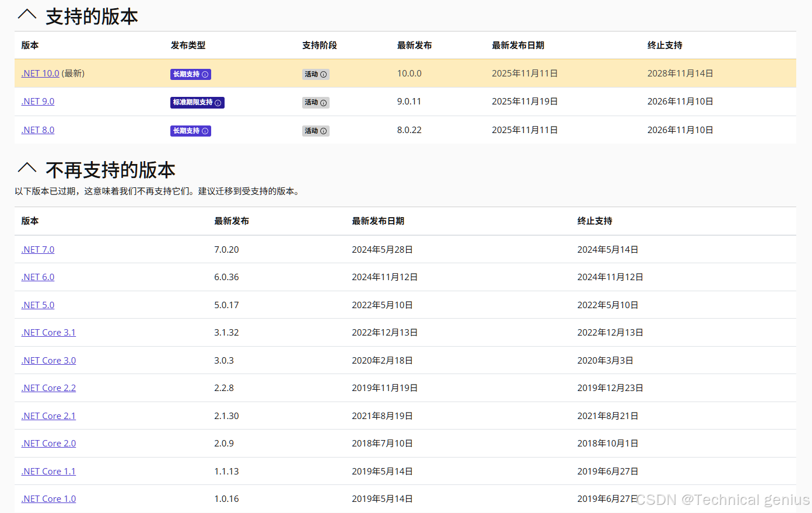Open the .NET 7.0 version link

pos(38,250)
